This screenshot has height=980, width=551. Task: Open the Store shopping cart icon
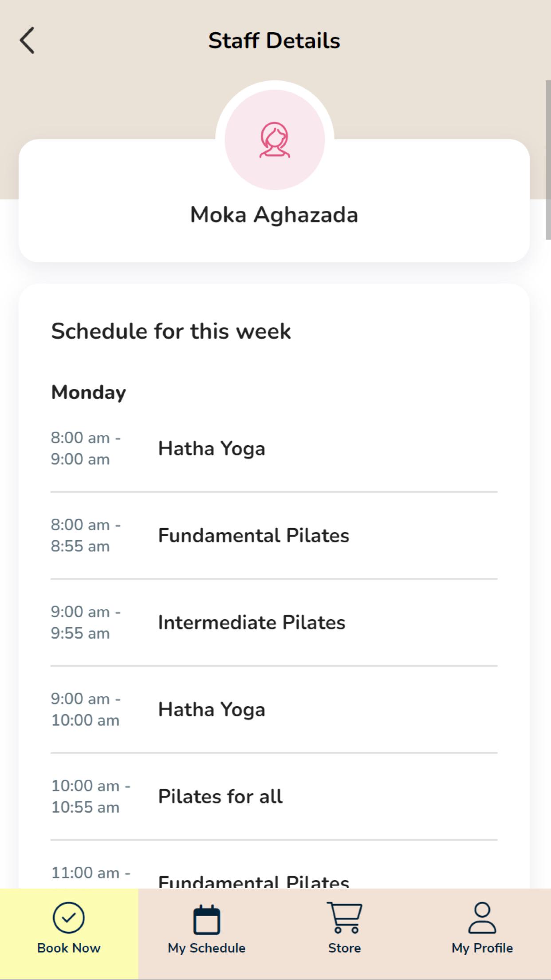pos(344,917)
